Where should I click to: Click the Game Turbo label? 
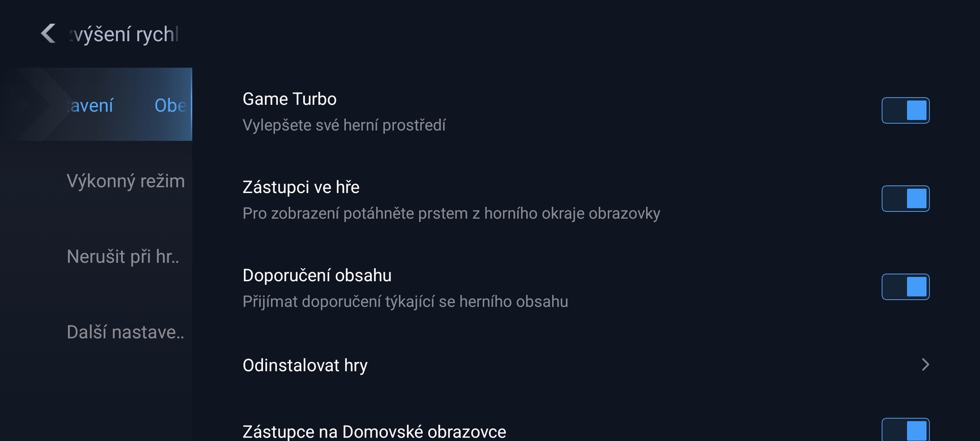(289, 99)
